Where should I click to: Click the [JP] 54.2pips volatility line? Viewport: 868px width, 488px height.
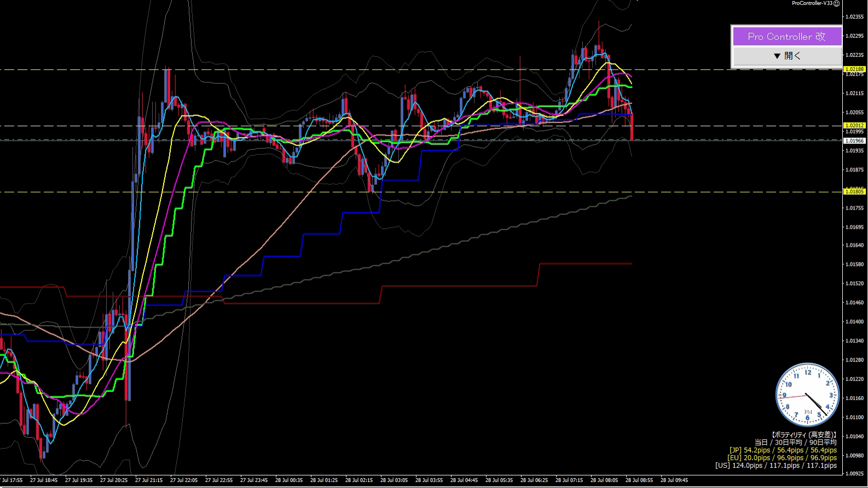tap(783, 450)
